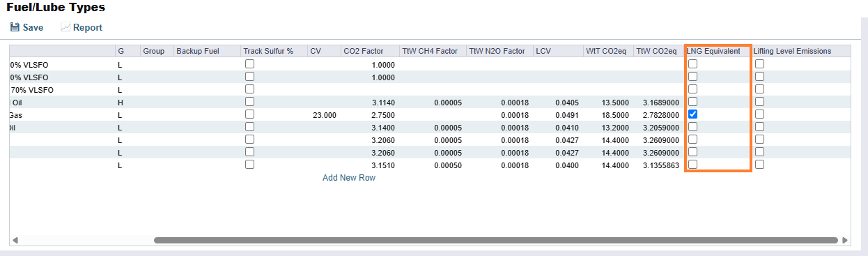
Task: Add New Row link below table
Action: [x=349, y=178]
